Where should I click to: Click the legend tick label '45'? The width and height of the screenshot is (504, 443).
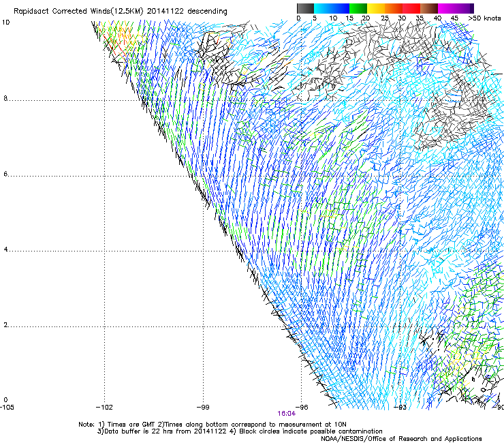[454, 18]
